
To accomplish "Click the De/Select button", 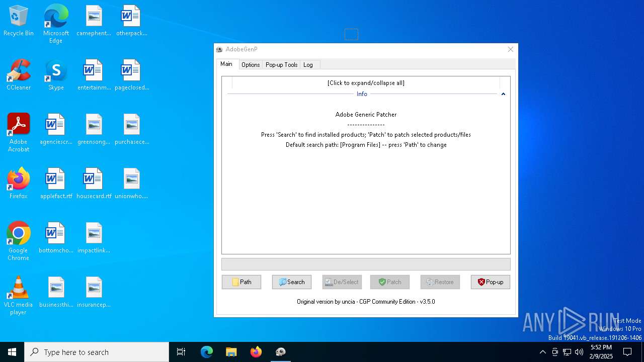I will pos(342,282).
